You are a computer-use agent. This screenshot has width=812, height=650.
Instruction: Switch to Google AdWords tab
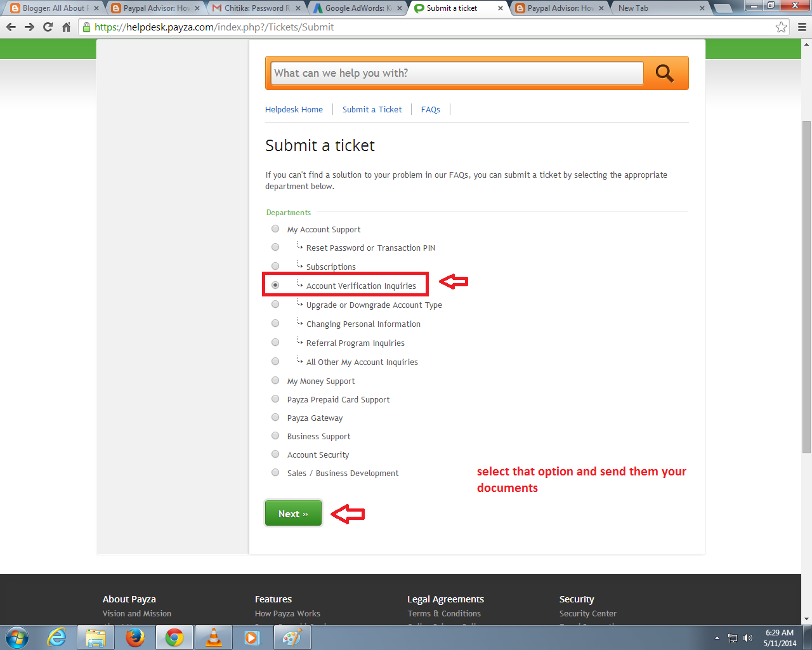click(x=357, y=8)
